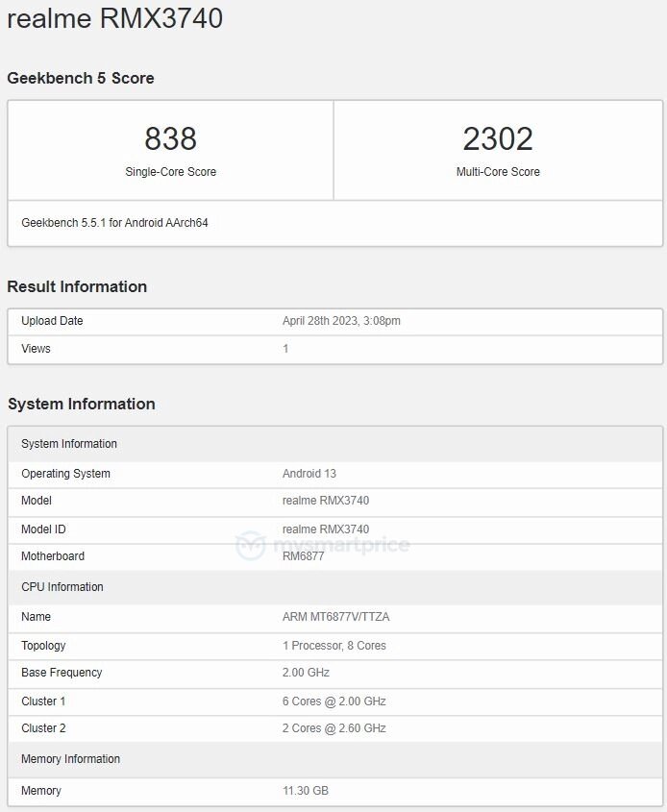
Task: Click the large System Information section heading
Action: tap(82, 404)
